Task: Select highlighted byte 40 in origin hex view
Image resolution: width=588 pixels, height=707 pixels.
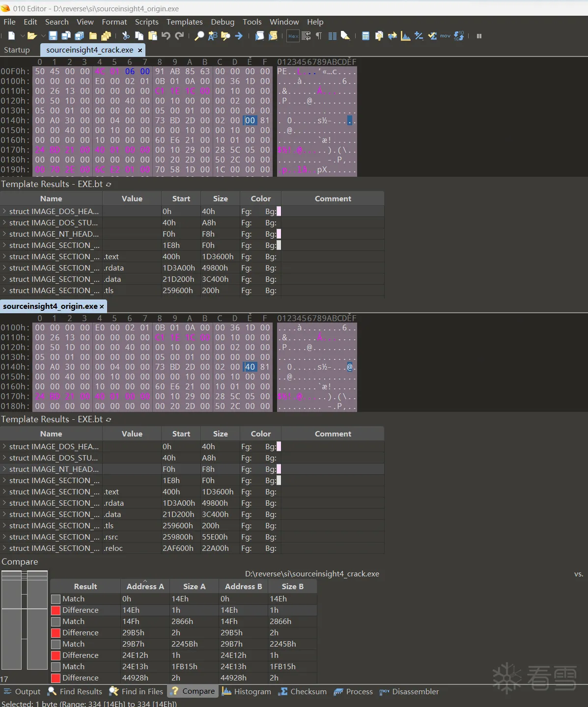Action: click(x=250, y=367)
